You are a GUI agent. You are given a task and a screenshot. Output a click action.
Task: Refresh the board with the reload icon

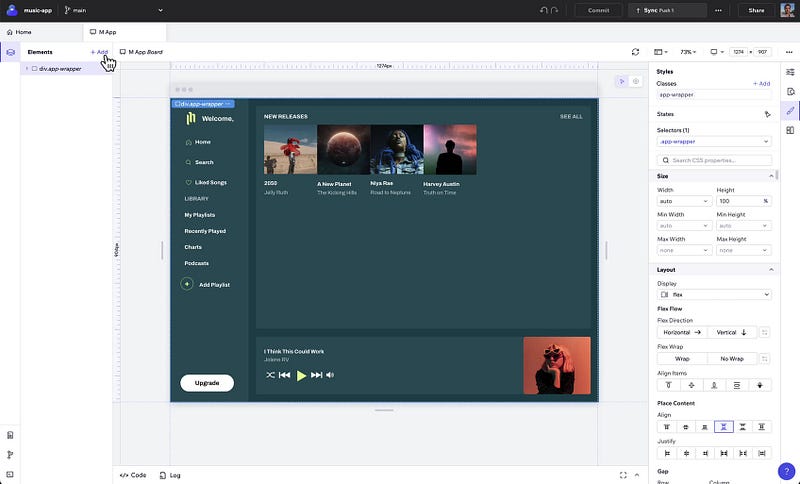[x=635, y=52]
